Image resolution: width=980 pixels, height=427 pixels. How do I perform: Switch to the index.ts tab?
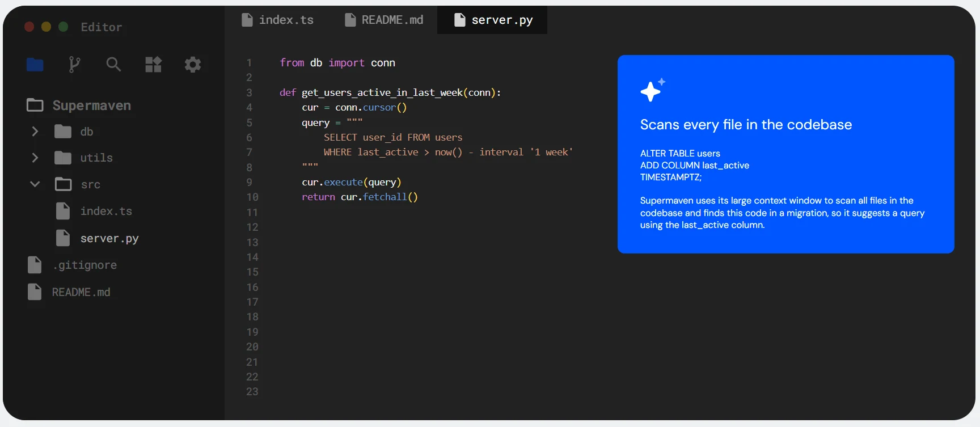[x=278, y=20]
